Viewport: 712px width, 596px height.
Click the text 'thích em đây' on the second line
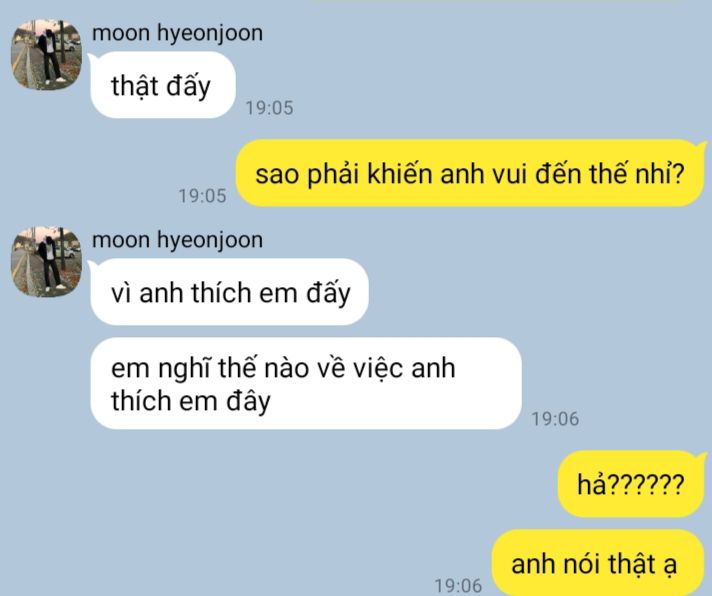(191, 402)
